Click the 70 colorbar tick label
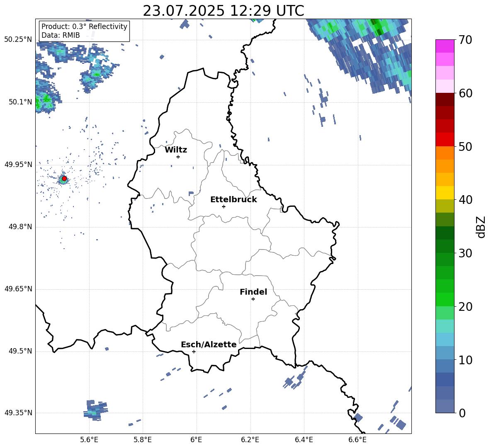The height and width of the screenshot is (448, 491). (465, 40)
